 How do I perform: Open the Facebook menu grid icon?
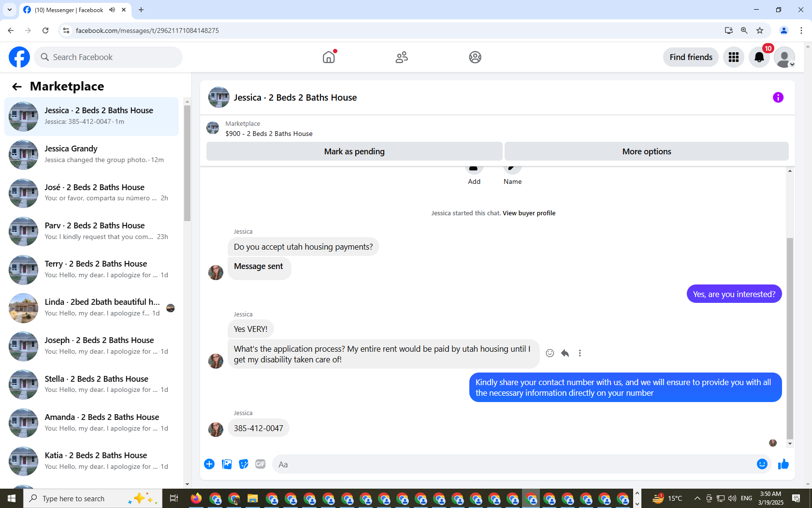pos(734,57)
